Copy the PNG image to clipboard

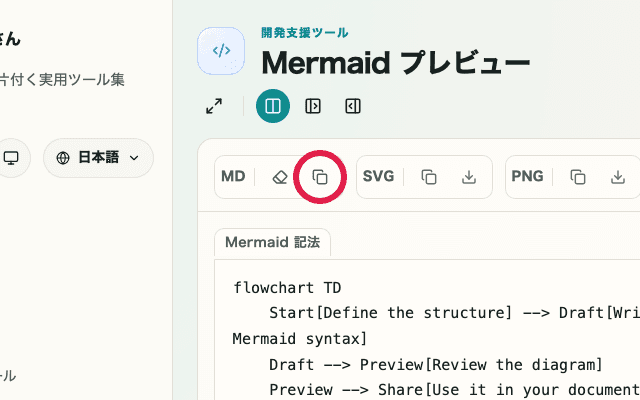coord(578,177)
